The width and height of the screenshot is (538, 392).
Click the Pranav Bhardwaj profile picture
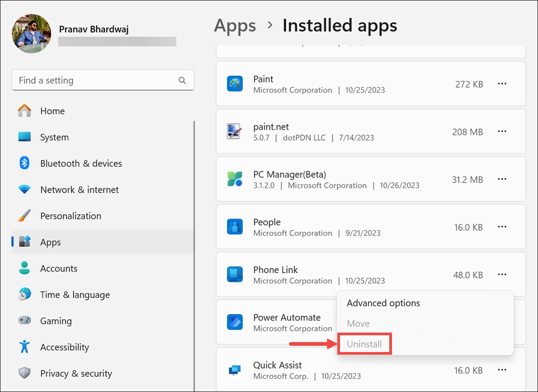[x=32, y=34]
